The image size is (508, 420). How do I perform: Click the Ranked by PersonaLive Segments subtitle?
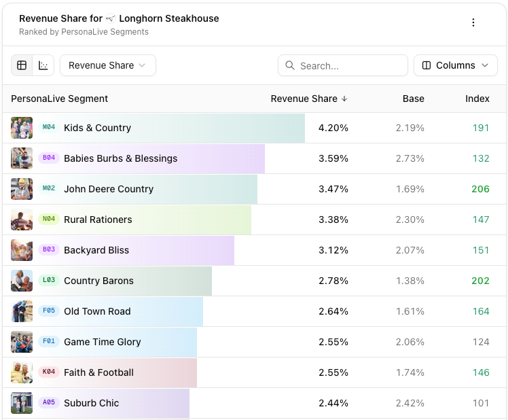pyautogui.click(x=84, y=32)
